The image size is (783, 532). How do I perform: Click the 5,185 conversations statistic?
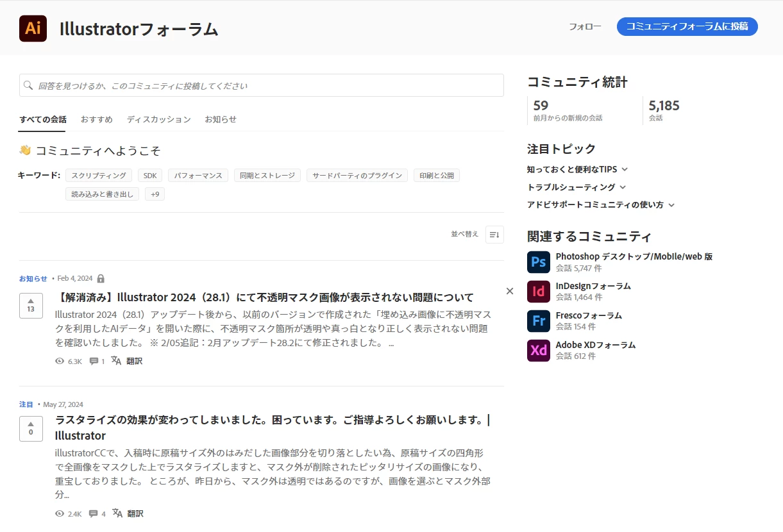[x=664, y=106]
